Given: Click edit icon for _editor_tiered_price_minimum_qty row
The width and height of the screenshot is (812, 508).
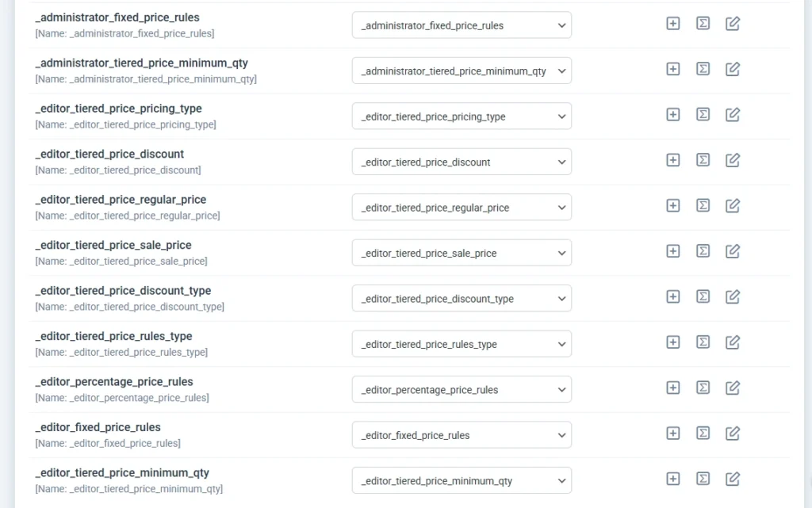Looking at the screenshot, I should 733,479.
